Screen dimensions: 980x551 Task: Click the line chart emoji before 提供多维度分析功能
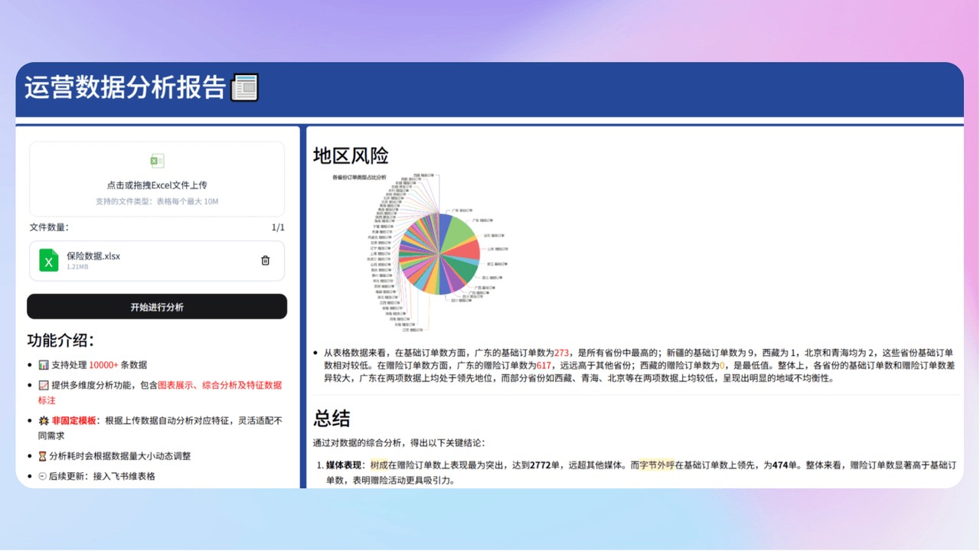pyautogui.click(x=44, y=385)
